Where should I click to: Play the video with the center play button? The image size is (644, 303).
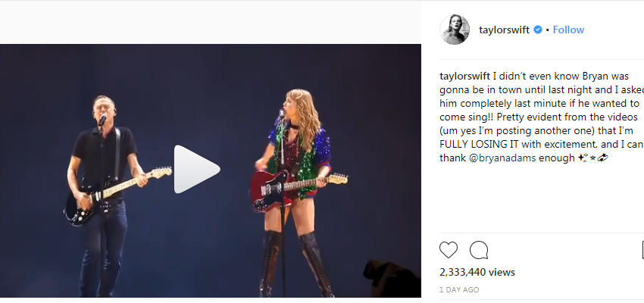[197, 169]
